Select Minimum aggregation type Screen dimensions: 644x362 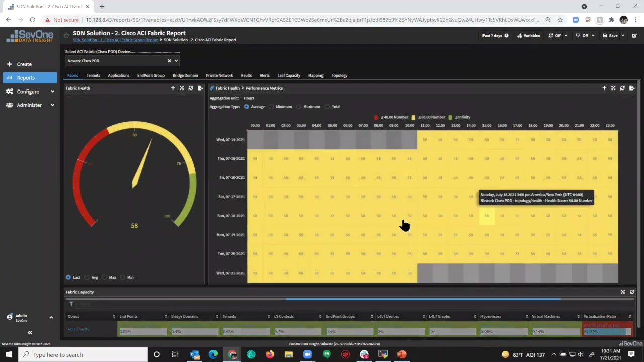coord(271,107)
